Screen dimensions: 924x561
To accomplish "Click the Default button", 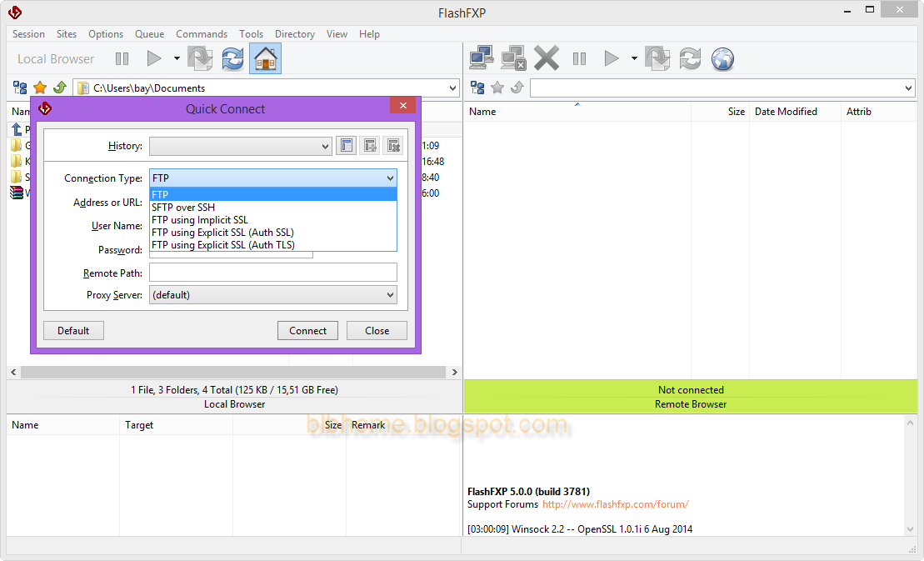I will tap(73, 331).
